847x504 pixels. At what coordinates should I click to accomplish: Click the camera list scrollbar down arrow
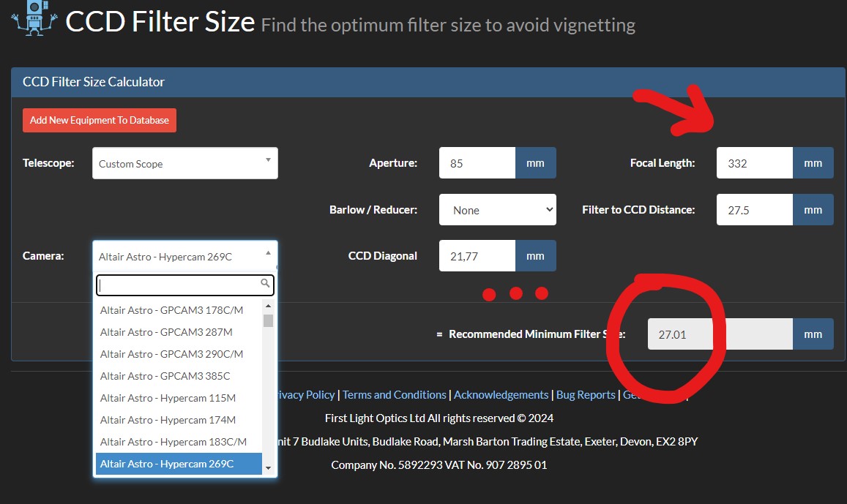tap(268, 468)
